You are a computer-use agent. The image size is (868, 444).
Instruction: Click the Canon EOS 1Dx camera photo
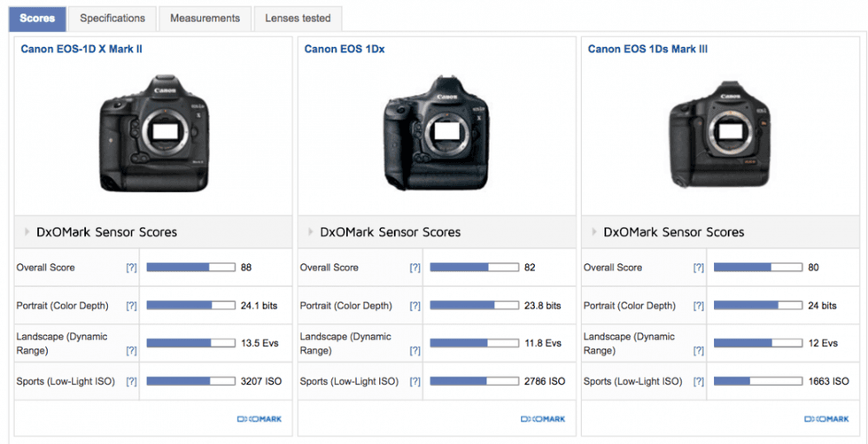[x=437, y=134]
